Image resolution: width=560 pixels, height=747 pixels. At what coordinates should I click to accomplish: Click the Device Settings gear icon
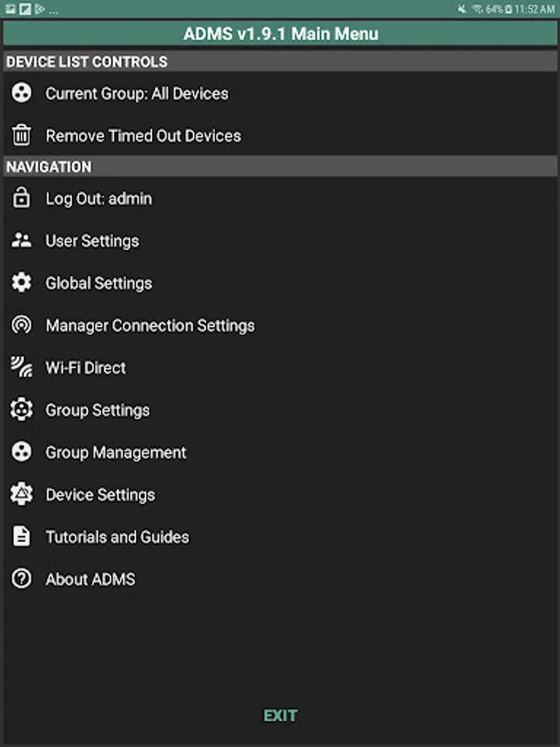click(x=22, y=495)
